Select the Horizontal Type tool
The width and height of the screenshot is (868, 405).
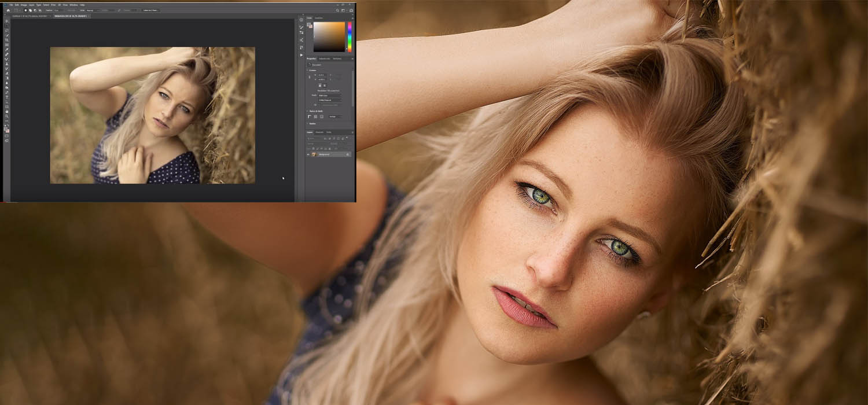(x=7, y=97)
